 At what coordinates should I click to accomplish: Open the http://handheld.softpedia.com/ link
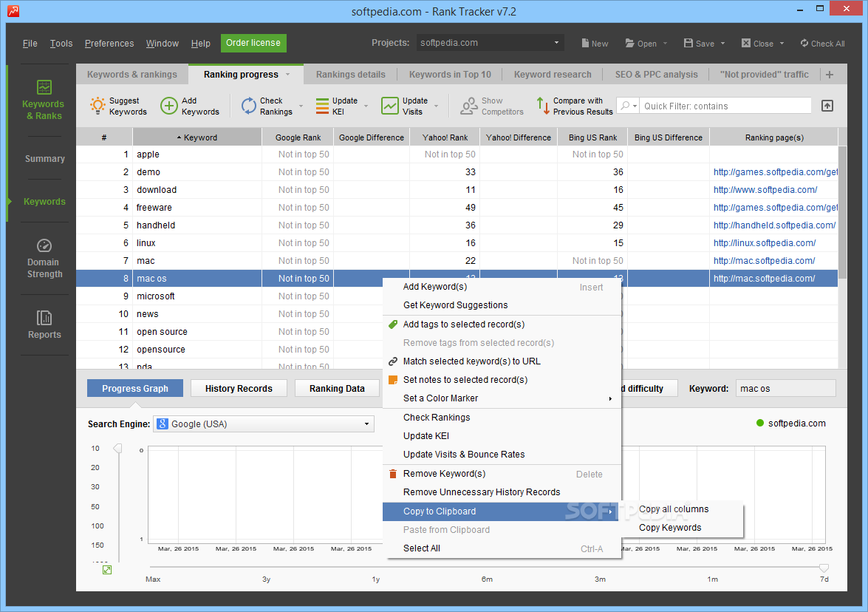pyautogui.click(x=774, y=225)
